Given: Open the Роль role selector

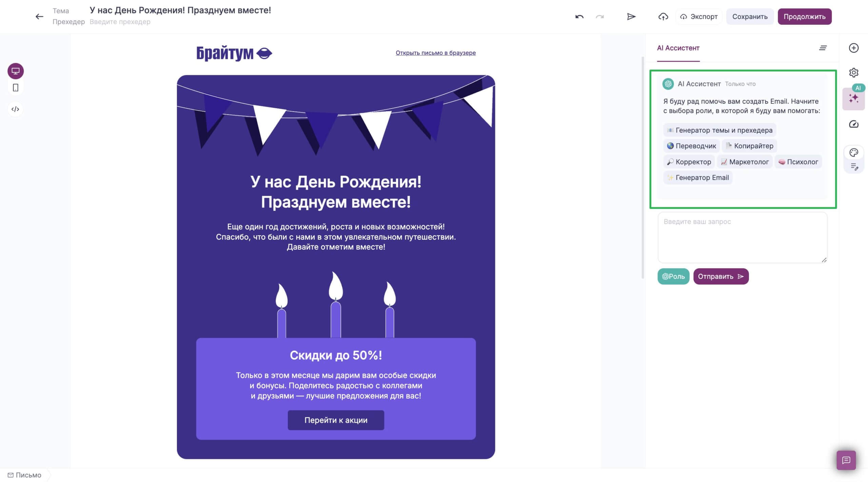Looking at the screenshot, I should (x=673, y=276).
